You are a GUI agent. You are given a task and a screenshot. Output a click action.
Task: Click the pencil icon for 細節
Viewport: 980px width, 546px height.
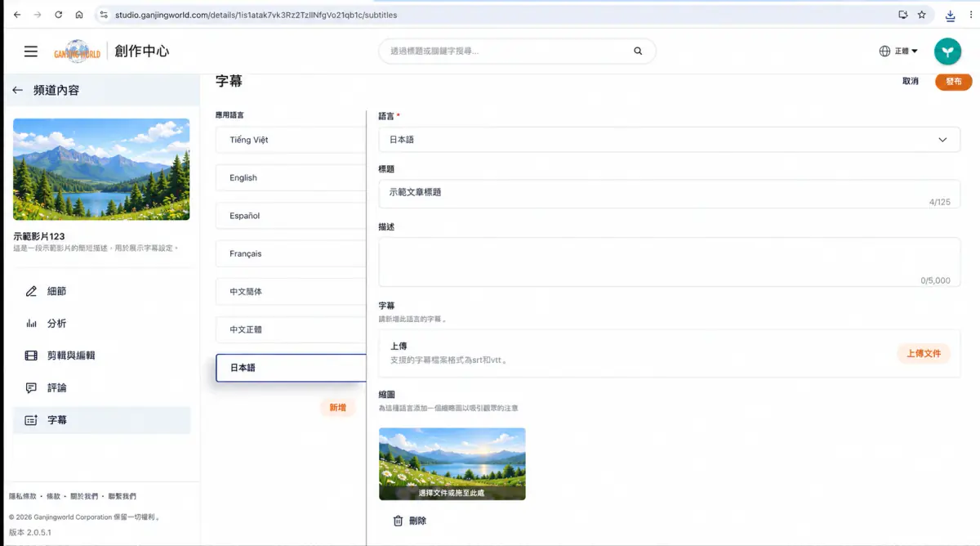pos(32,291)
